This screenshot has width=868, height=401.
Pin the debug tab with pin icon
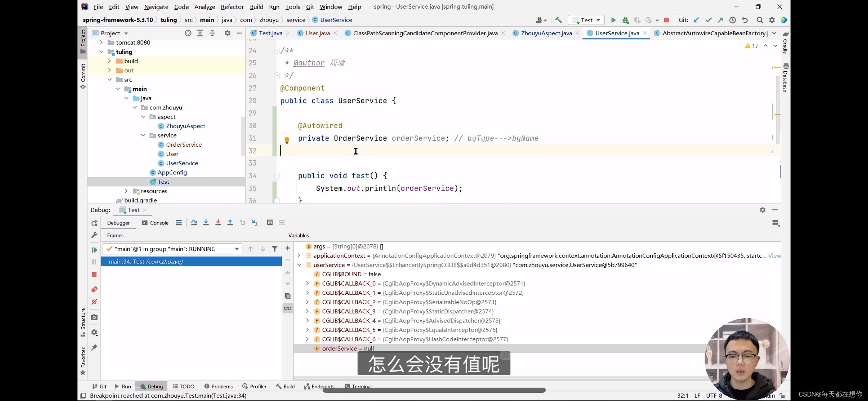(x=94, y=348)
